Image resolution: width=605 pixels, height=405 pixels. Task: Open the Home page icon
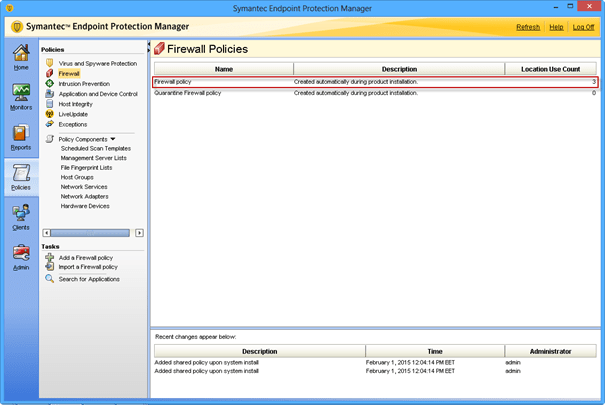(20, 57)
